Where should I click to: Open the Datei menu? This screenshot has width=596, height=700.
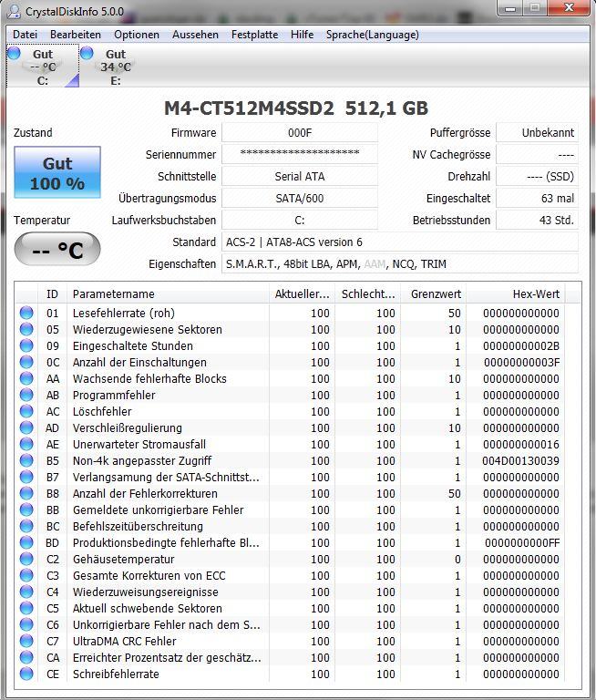click(25, 35)
